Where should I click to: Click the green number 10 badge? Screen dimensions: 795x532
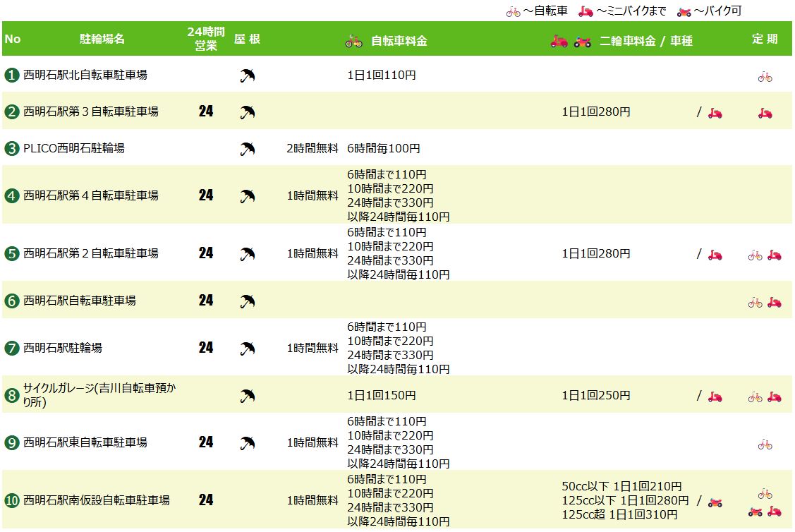[x=11, y=501]
